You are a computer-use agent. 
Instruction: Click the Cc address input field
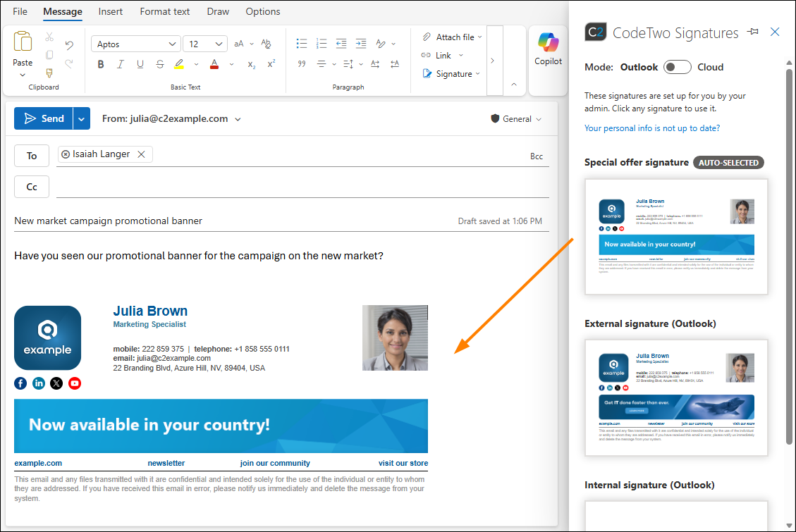point(302,187)
